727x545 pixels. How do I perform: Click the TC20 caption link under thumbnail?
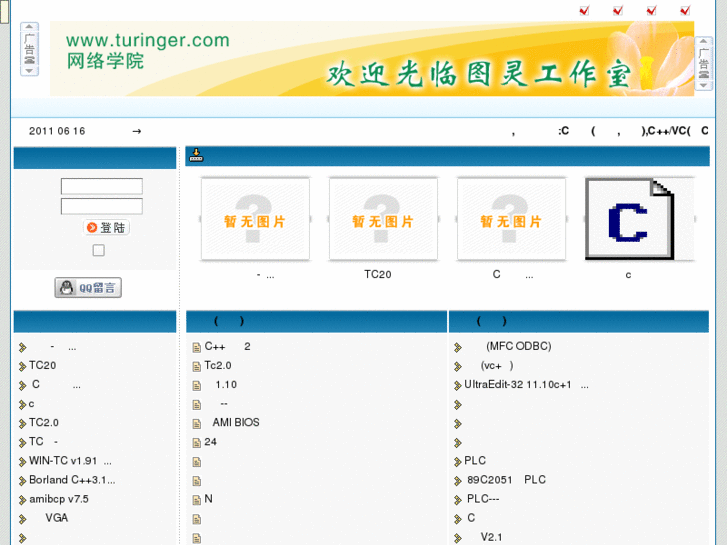pyautogui.click(x=377, y=275)
